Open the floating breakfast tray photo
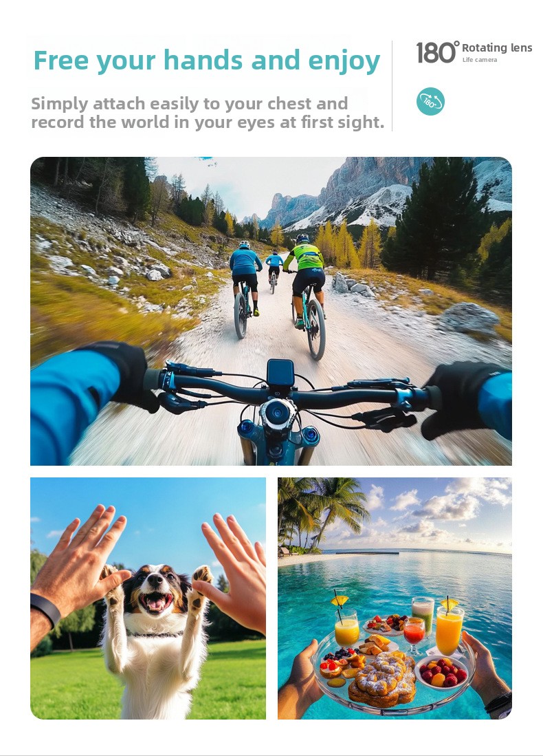The width and height of the screenshot is (543, 756). click(x=395, y=598)
